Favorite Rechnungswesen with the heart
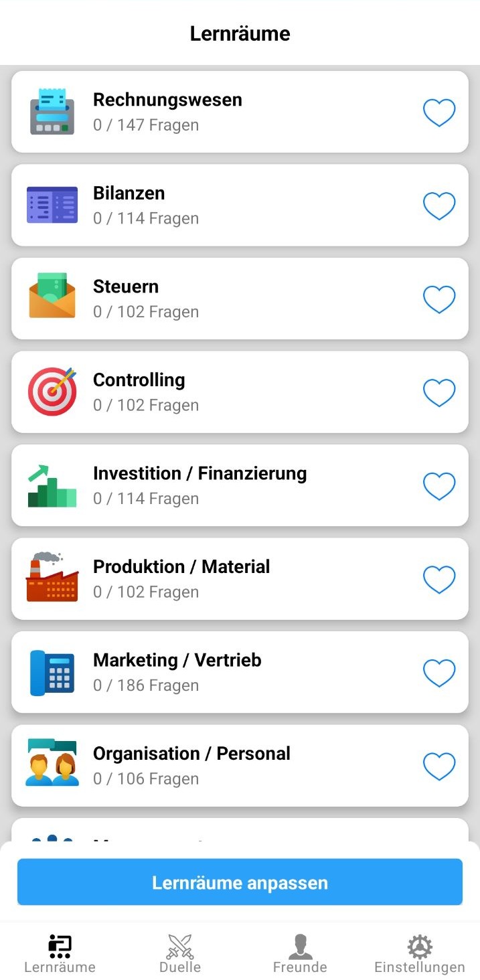 (x=439, y=112)
